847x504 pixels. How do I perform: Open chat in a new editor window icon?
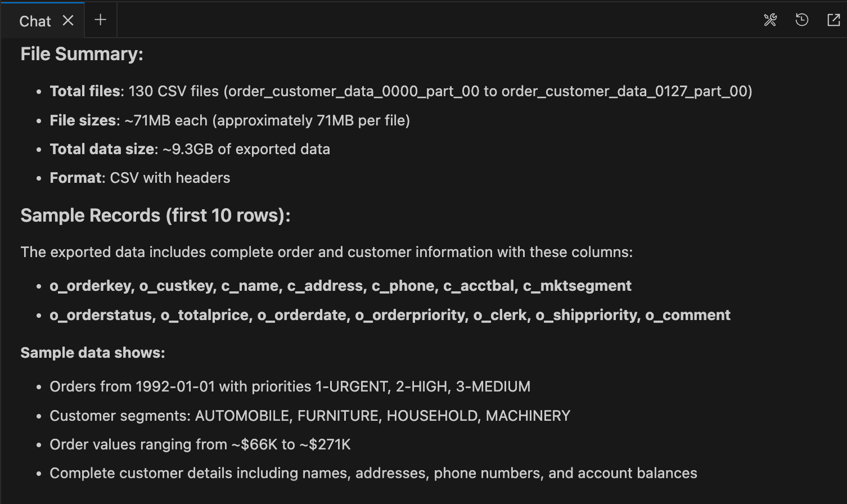[x=832, y=20]
